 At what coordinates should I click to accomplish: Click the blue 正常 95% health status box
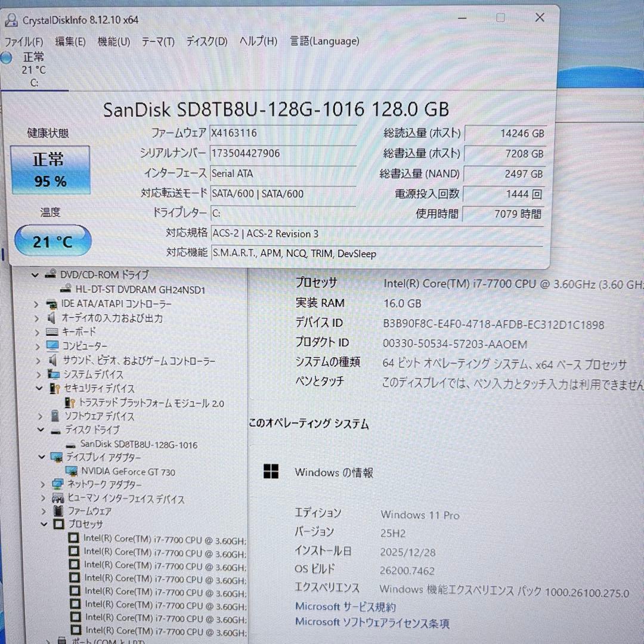(50, 171)
